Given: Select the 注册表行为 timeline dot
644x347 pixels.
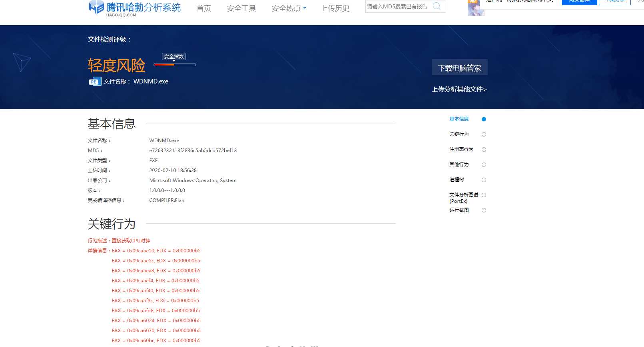Looking at the screenshot, I should point(484,149).
